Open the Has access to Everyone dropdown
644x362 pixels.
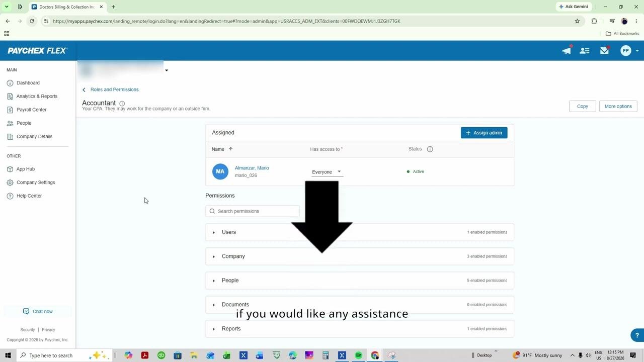tap(327, 172)
